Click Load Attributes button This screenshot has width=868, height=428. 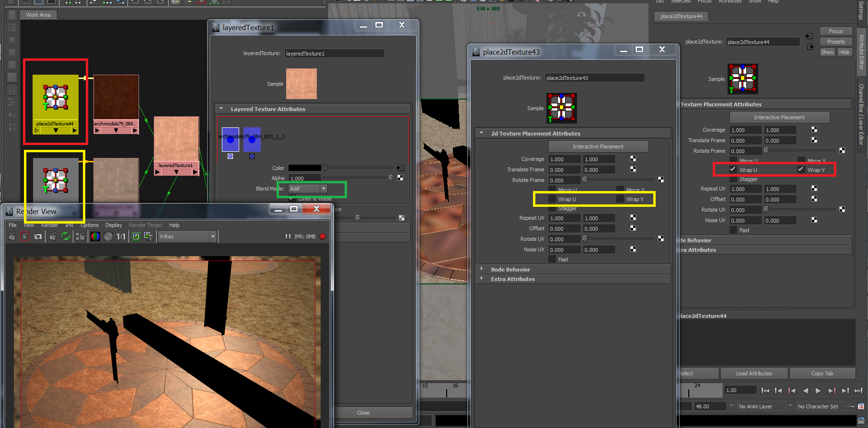754,373
